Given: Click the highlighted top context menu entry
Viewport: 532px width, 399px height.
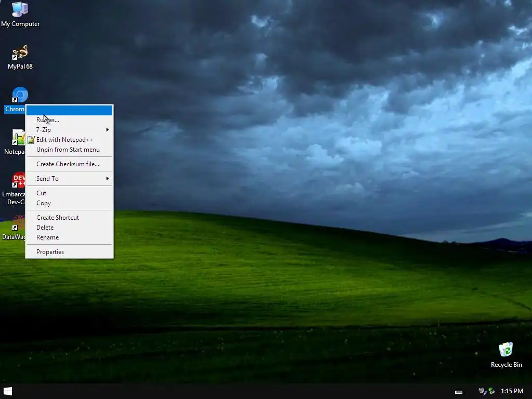Looking at the screenshot, I should 69,110.
